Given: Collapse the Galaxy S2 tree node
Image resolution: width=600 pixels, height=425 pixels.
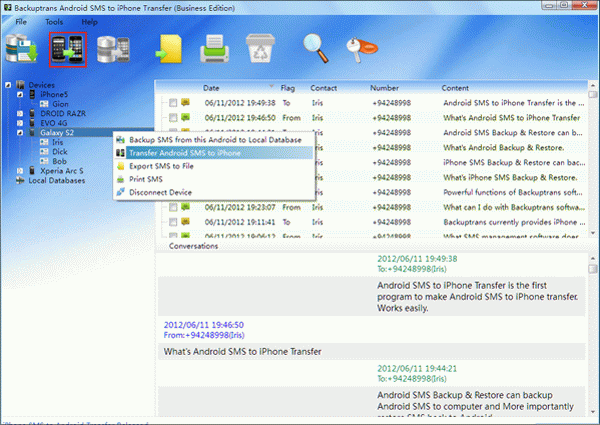Looking at the screenshot, I should [x=20, y=133].
